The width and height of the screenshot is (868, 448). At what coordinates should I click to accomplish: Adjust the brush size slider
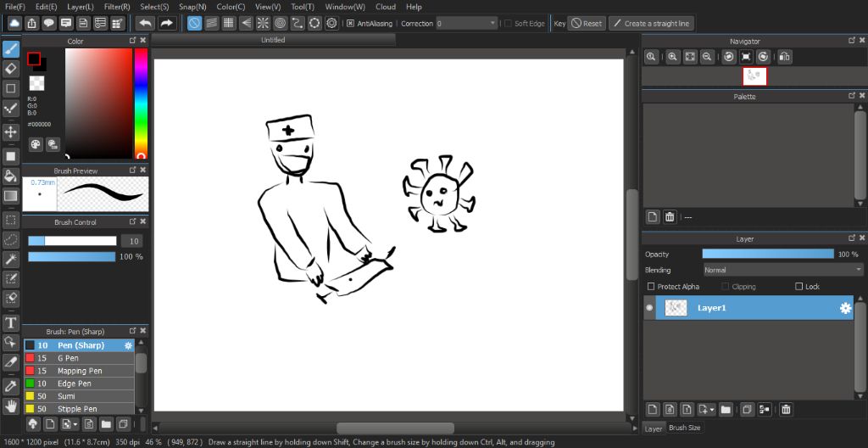tap(72, 241)
